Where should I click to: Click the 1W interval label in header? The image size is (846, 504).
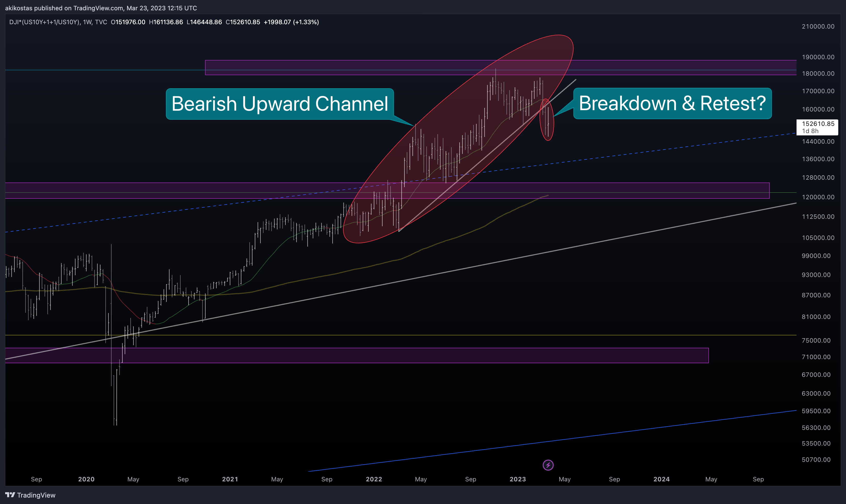[87, 22]
